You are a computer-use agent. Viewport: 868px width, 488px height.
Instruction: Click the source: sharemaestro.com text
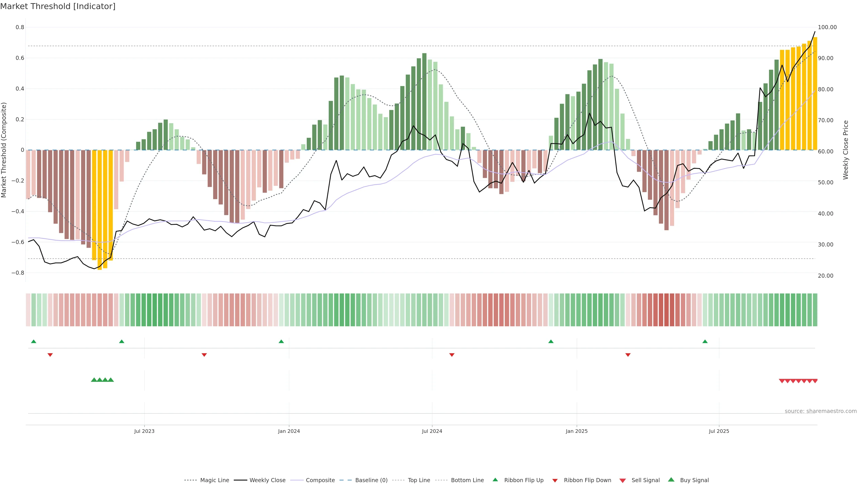[821, 411]
